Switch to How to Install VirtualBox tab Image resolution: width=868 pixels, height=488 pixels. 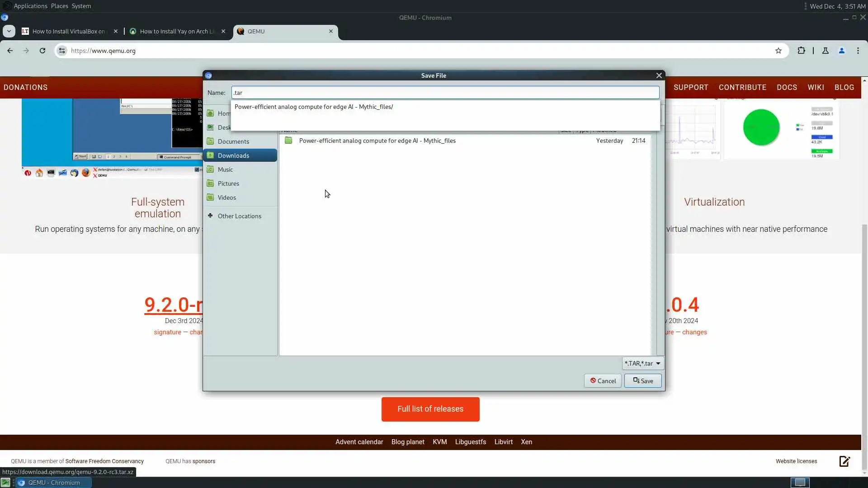(x=68, y=31)
